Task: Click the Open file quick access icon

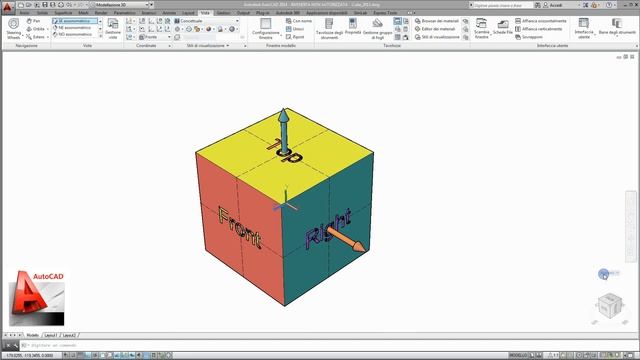Action: pos(29,5)
